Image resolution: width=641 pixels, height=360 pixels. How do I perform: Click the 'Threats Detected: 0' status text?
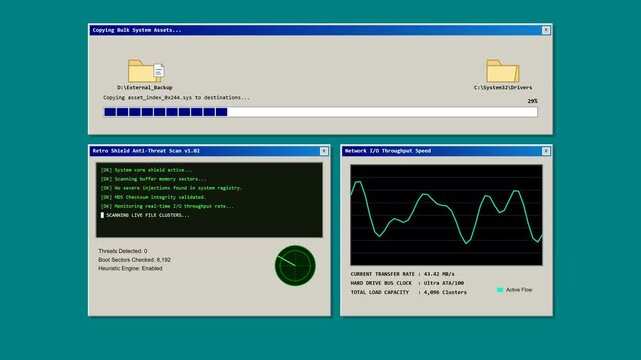coord(123,251)
